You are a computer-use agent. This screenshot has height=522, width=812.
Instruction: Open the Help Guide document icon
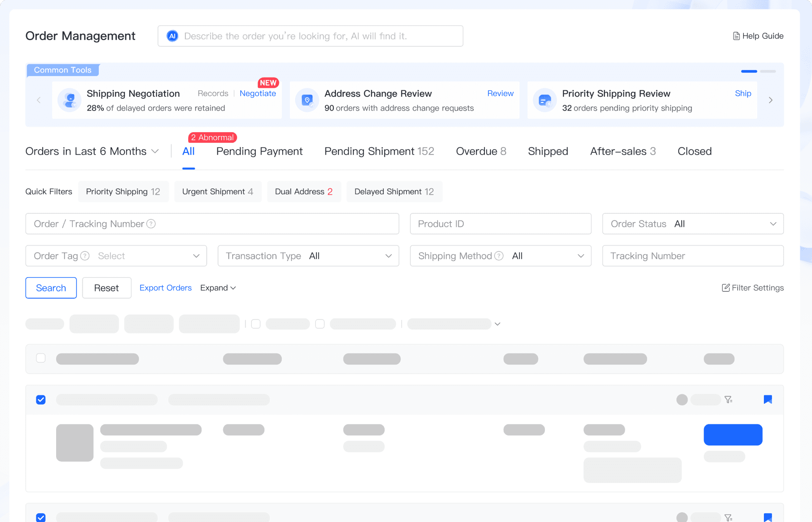[736, 36]
